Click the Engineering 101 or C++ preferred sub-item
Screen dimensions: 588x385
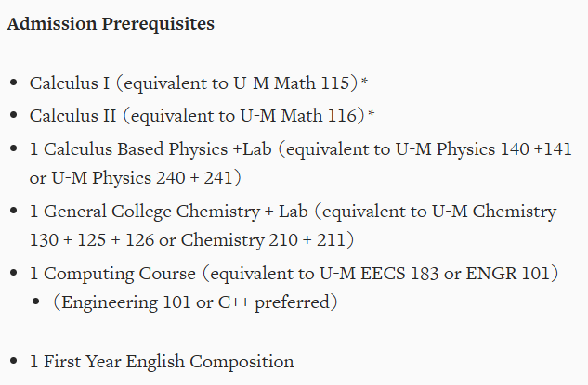point(195,302)
